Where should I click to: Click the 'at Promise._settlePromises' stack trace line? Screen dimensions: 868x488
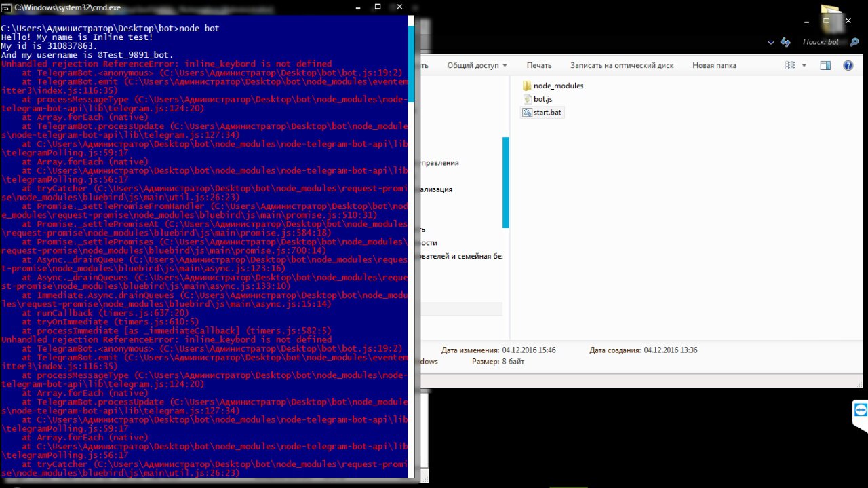pyautogui.click(x=203, y=246)
